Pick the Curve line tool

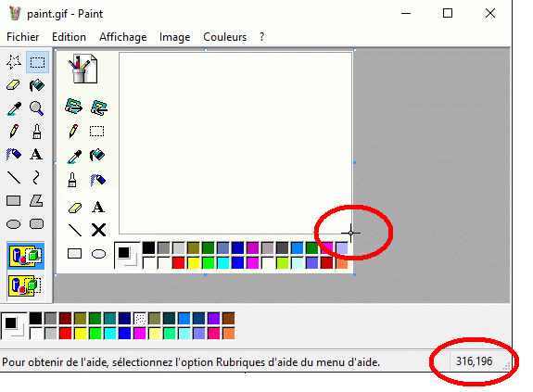click(x=37, y=177)
